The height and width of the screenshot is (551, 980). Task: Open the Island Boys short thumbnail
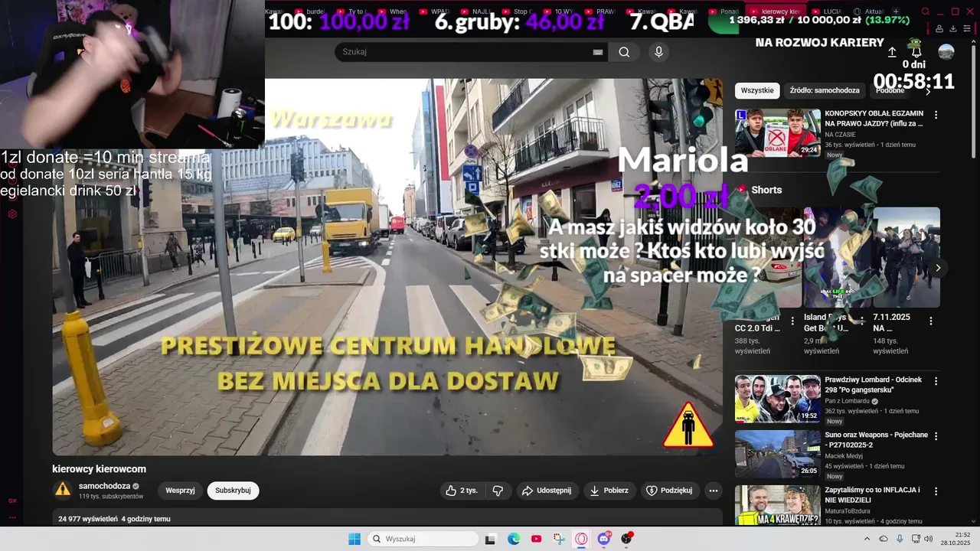tap(837, 257)
